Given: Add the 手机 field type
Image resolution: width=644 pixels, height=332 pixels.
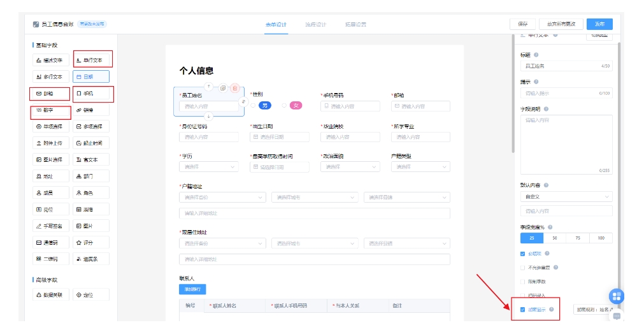Looking at the screenshot, I should tap(92, 93).
